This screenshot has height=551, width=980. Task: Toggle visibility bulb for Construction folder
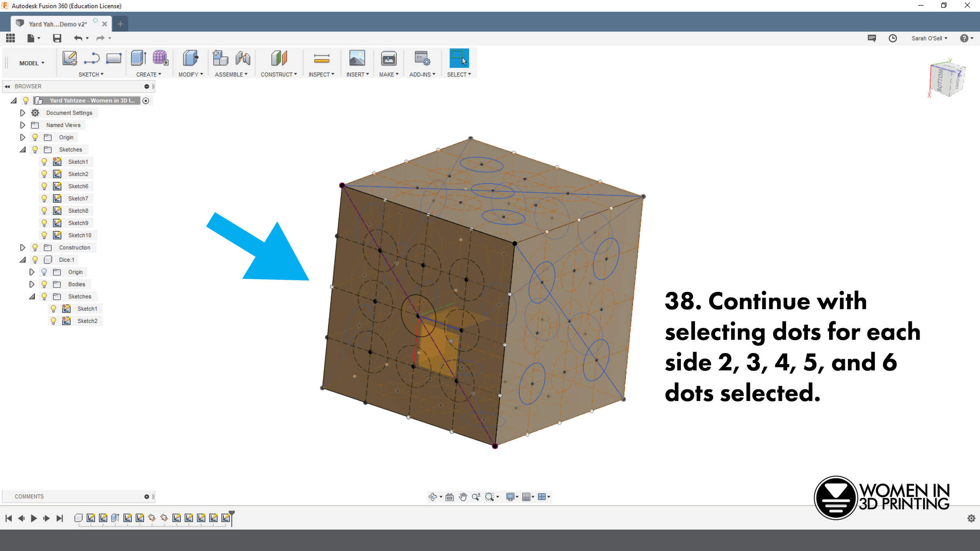(x=35, y=247)
